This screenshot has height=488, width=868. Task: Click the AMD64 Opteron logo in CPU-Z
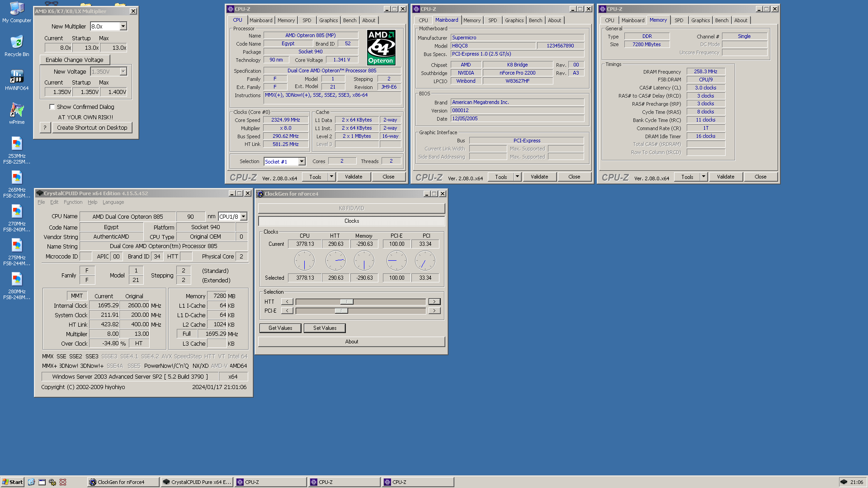coord(381,47)
